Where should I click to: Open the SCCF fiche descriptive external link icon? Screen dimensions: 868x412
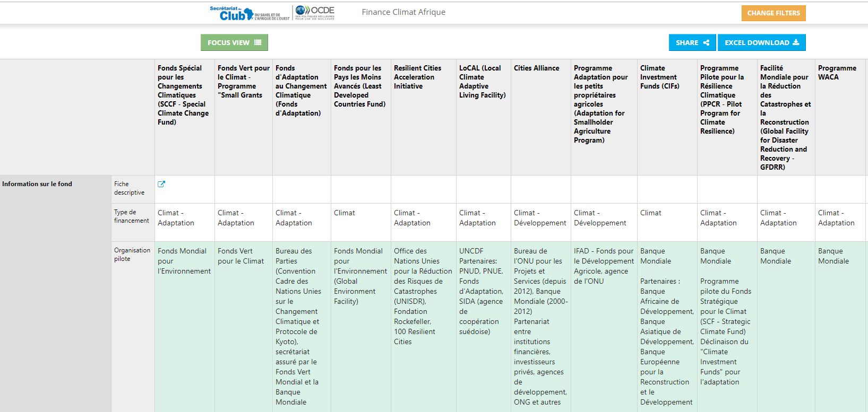(x=161, y=184)
